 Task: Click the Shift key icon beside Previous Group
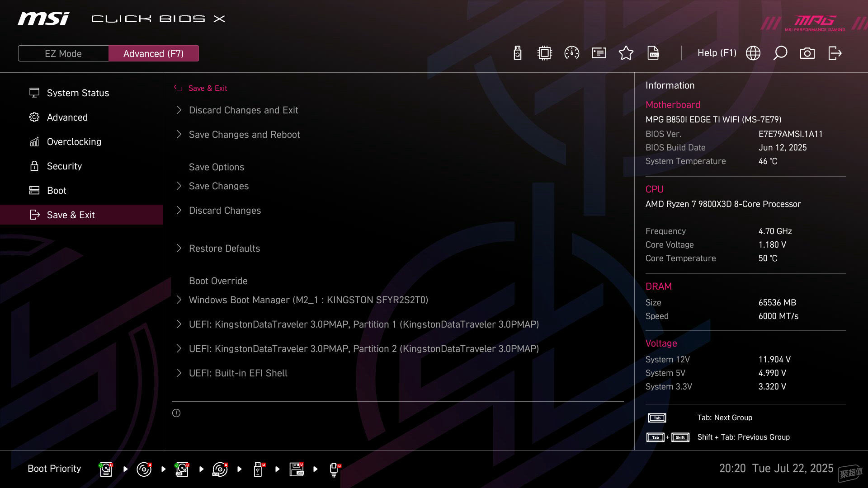(680, 437)
